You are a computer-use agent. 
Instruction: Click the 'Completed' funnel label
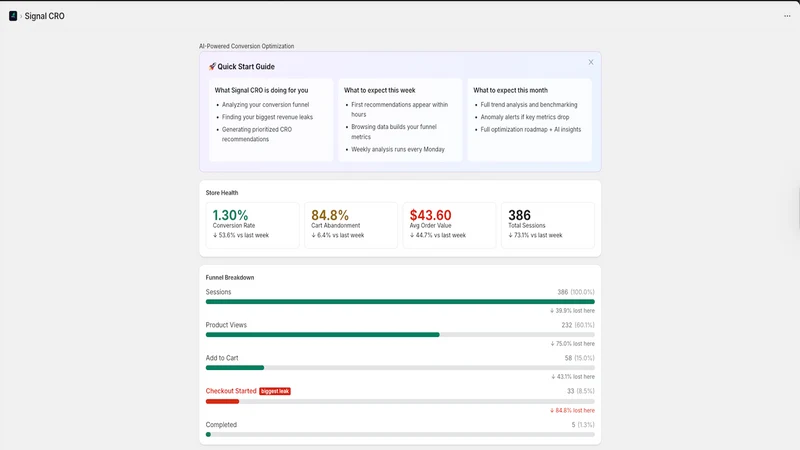tap(221, 425)
